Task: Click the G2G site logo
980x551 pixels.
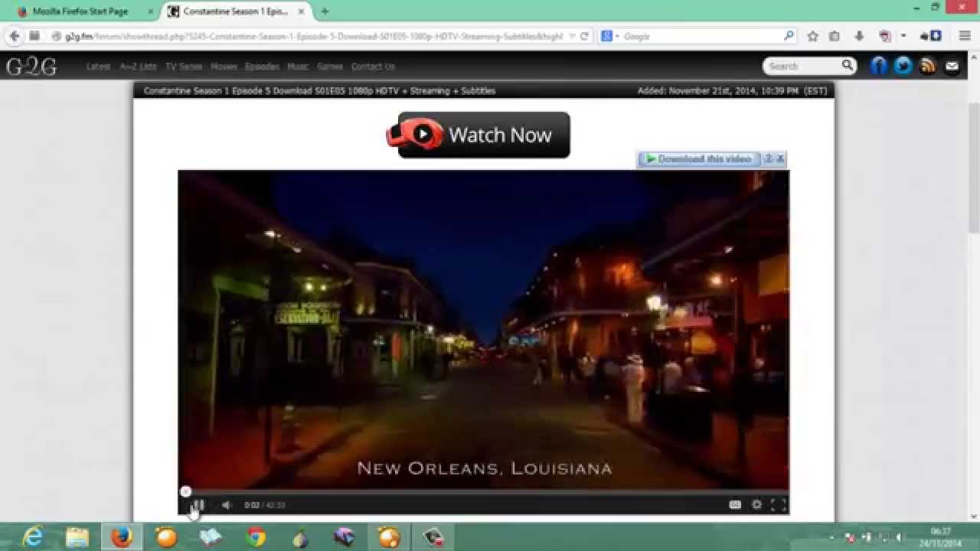Action: click(x=31, y=67)
